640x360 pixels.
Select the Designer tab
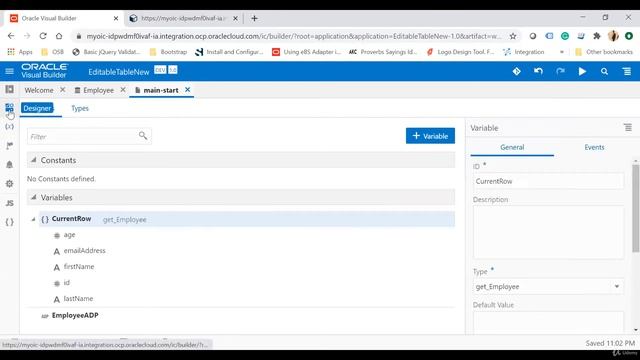(37, 108)
